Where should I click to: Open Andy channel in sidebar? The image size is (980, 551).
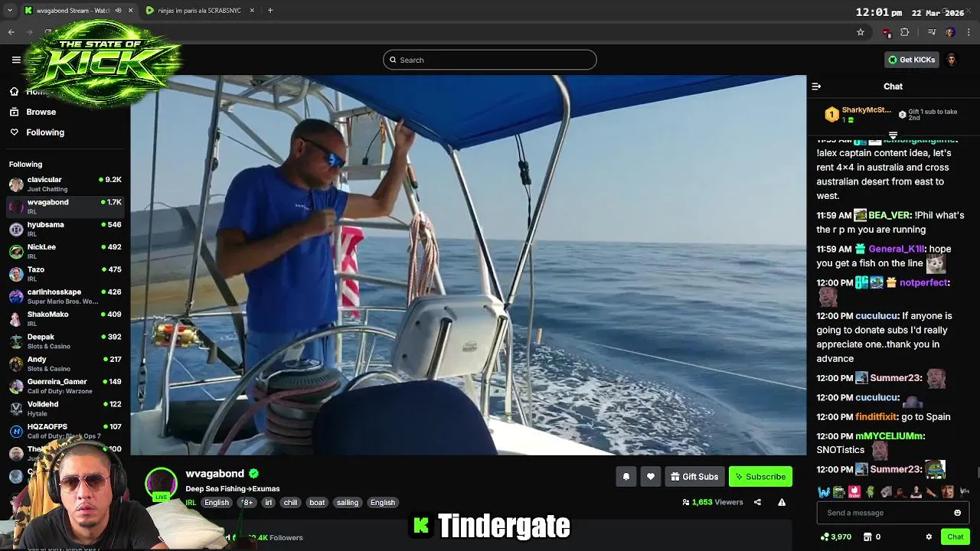click(65, 364)
